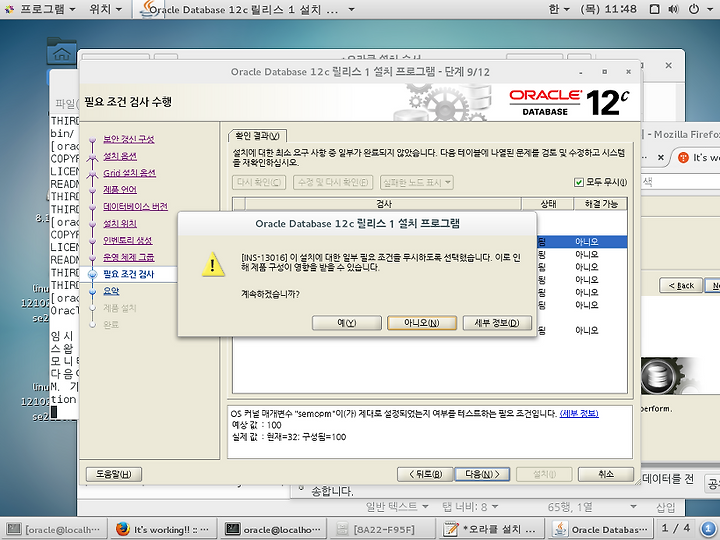Viewport: 720px width, 540px height.
Task: Open 일반 텍스트 dropdown in editor status bar
Action: pos(397,506)
